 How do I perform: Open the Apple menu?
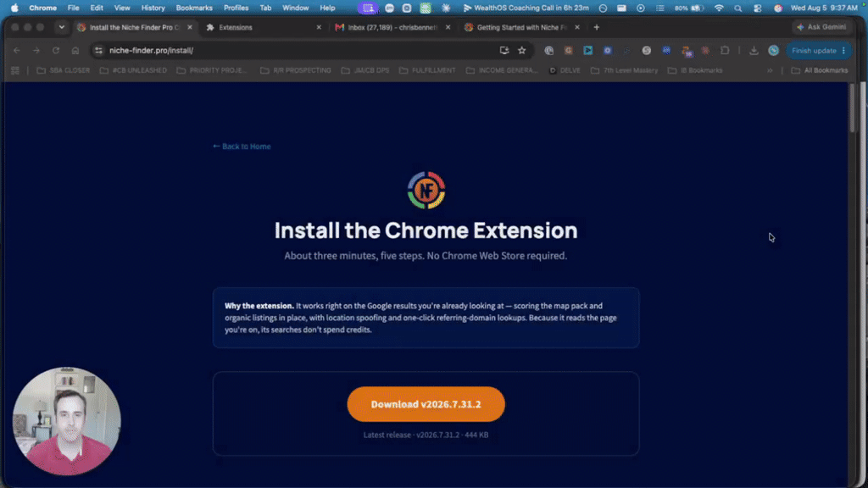click(x=14, y=8)
